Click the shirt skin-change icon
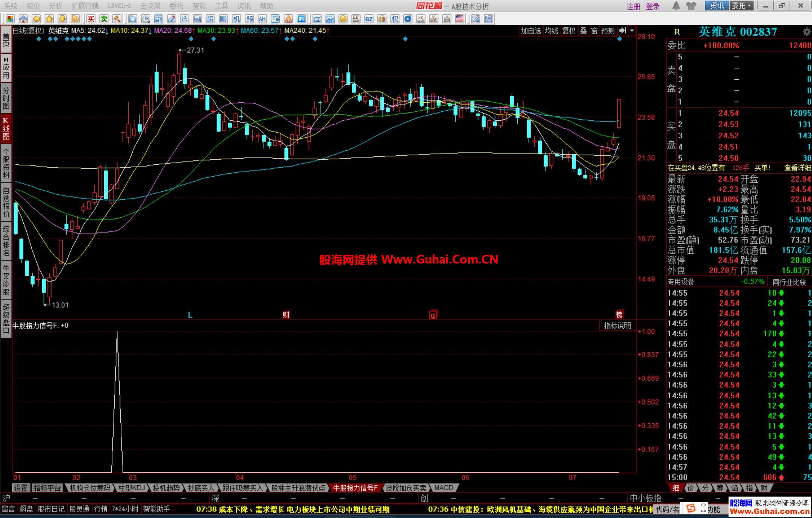 [x=691, y=6]
